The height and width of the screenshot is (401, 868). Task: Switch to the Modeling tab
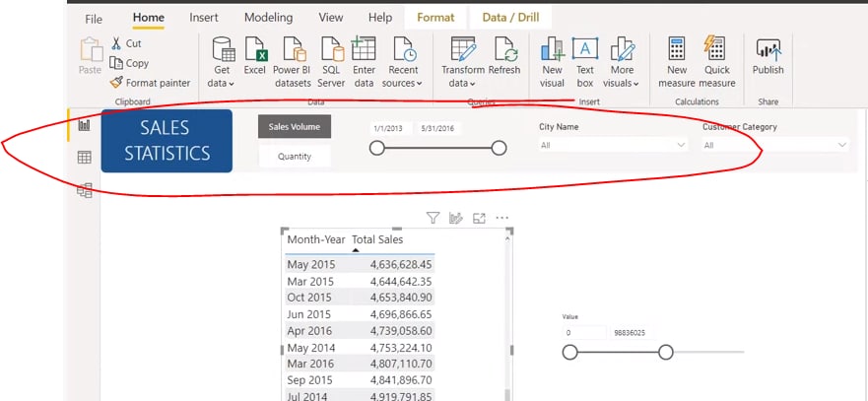point(269,18)
